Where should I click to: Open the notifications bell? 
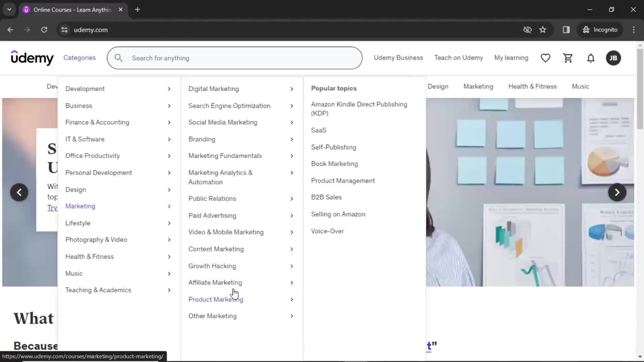[x=591, y=58]
